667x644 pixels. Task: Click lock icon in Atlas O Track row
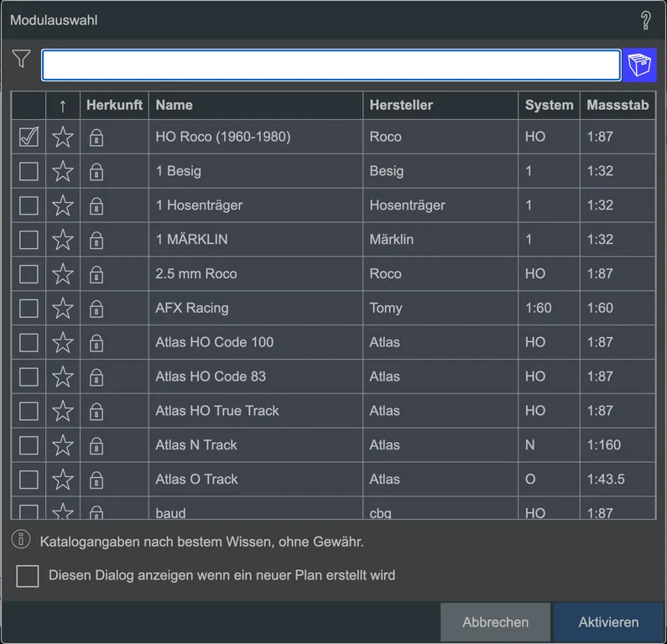96,480
